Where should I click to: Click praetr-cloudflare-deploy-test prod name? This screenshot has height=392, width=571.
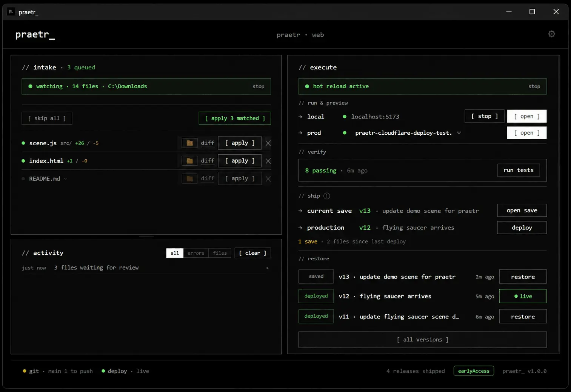403,133
